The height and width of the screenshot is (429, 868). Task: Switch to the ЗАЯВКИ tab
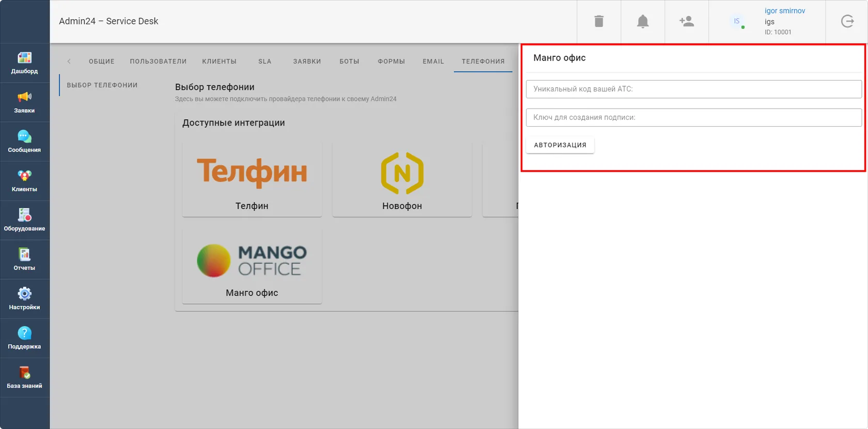[307, 61]
